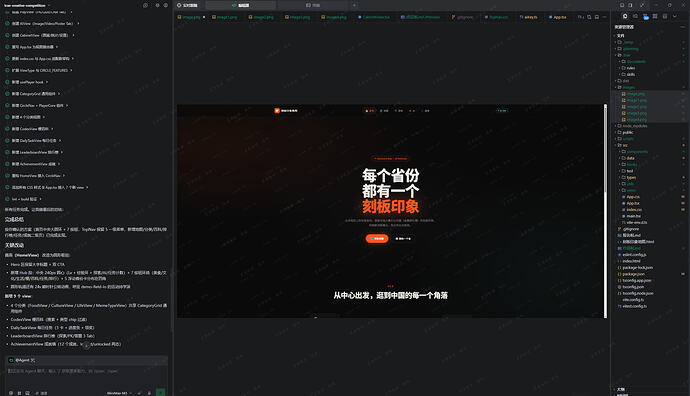Click the chevron at right sidebar toolbar end
The width and height of the screenshot is (690, 396).
[675, 16]
